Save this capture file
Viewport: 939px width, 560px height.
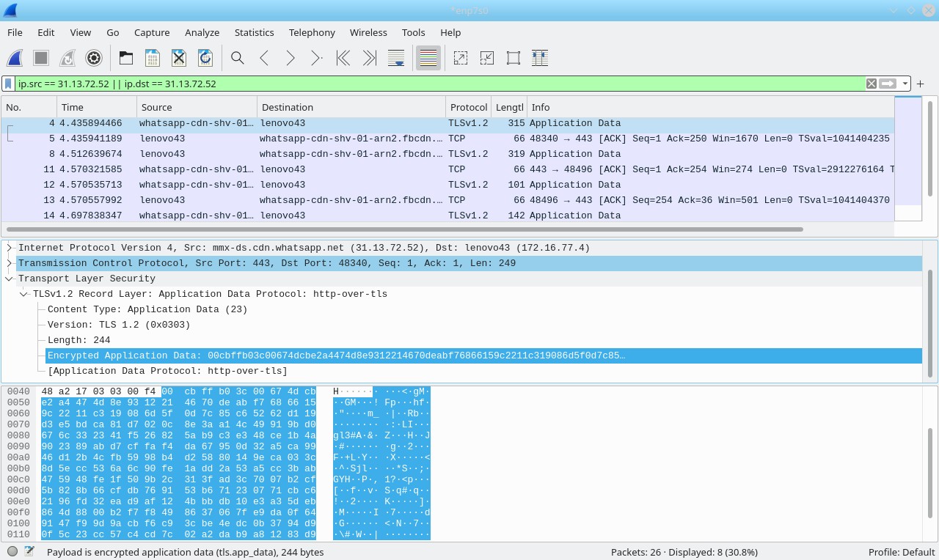click(x=153, y=58)
